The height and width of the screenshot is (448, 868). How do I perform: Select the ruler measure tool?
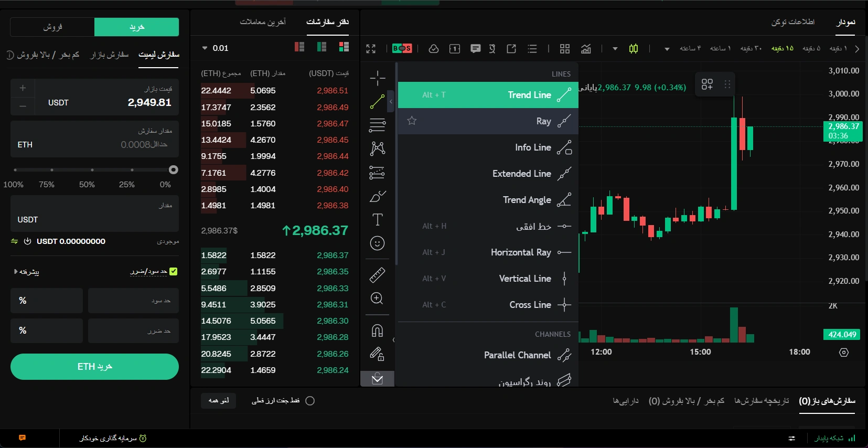(377, 274)
